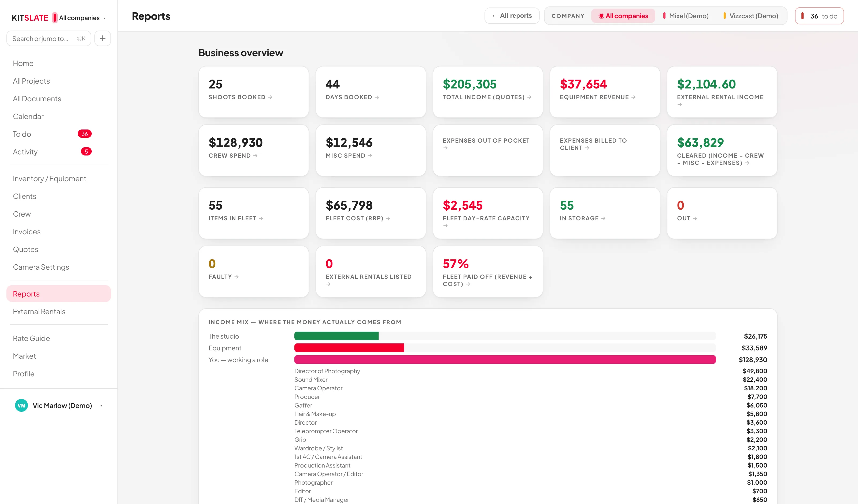Click the Teleprompter Operator row
Viewport: 858px width, 504px height.
[531, 431]
